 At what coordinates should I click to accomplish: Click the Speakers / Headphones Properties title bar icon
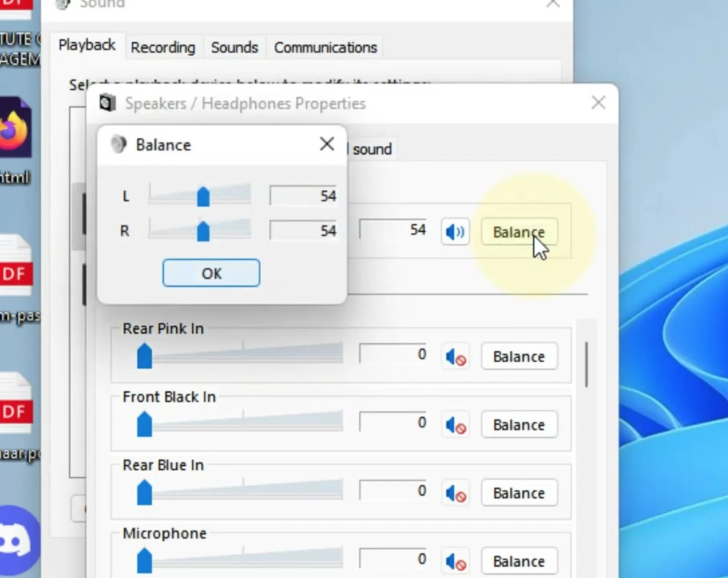pyautogui.click(x=106, y=103)
